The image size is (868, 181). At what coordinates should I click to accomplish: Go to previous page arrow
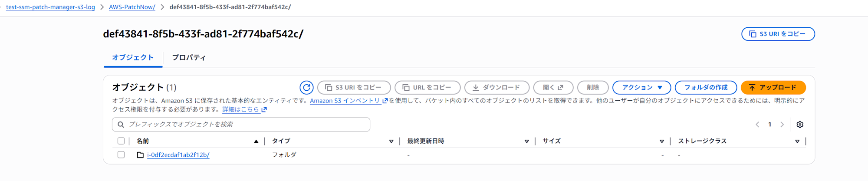tap(757, 125)
